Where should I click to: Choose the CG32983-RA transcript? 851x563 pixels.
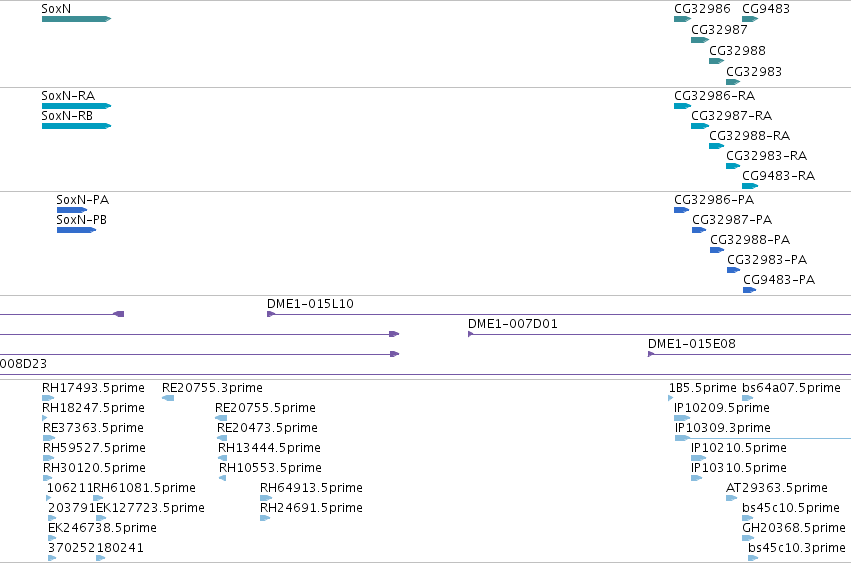(x=733, y=166)
